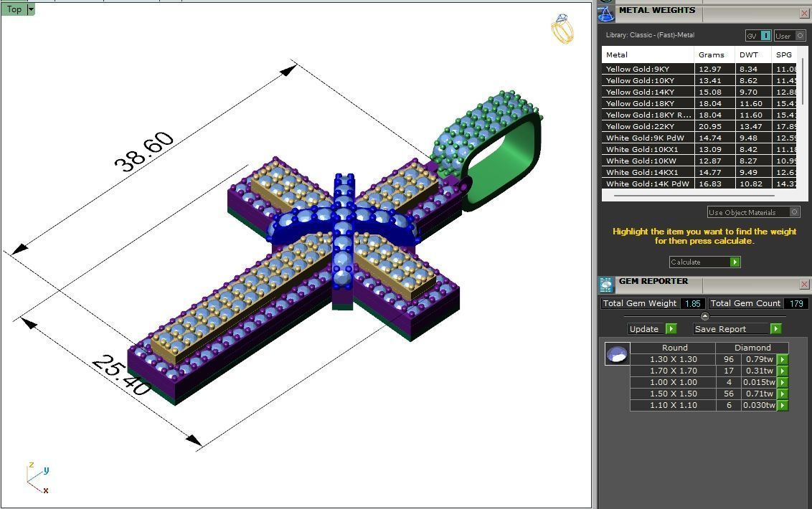Select the Yellow Gold:14KY row
Image resolution: width=812 pixels, height=509 pixels.
click(699, 92)
